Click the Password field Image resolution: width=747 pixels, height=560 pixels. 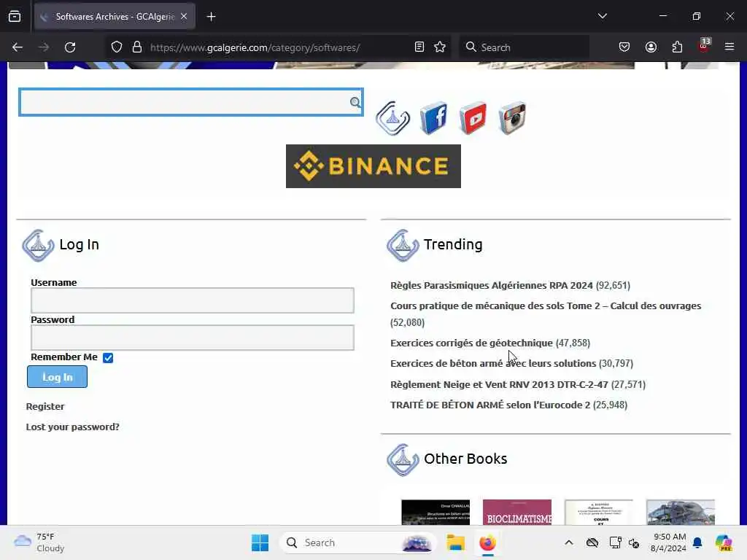tap(193, 338)
